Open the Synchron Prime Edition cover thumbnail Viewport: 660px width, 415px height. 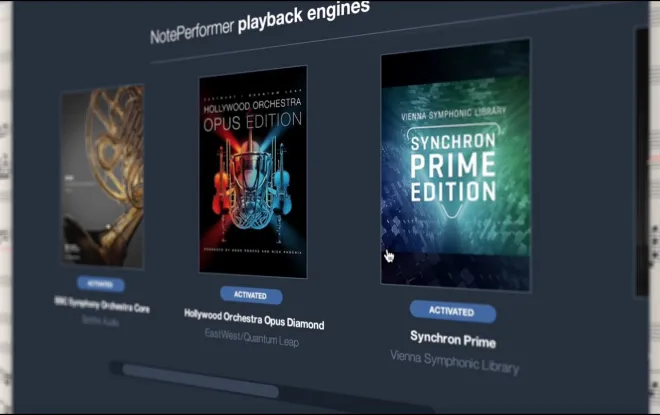coord(456,165)
